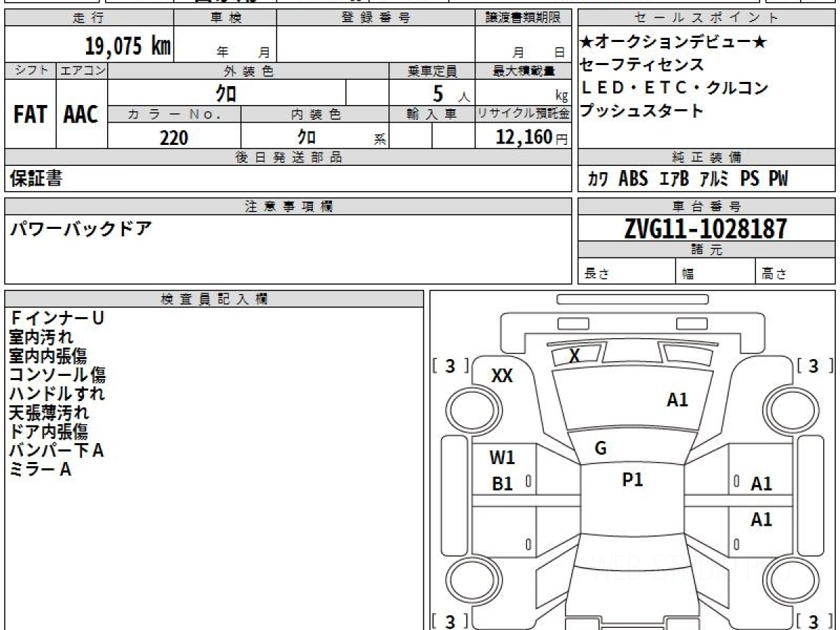This screenshot has height=630, width=840.
Task: Select the ABS equipment item
Action: (x=633, y=179)
